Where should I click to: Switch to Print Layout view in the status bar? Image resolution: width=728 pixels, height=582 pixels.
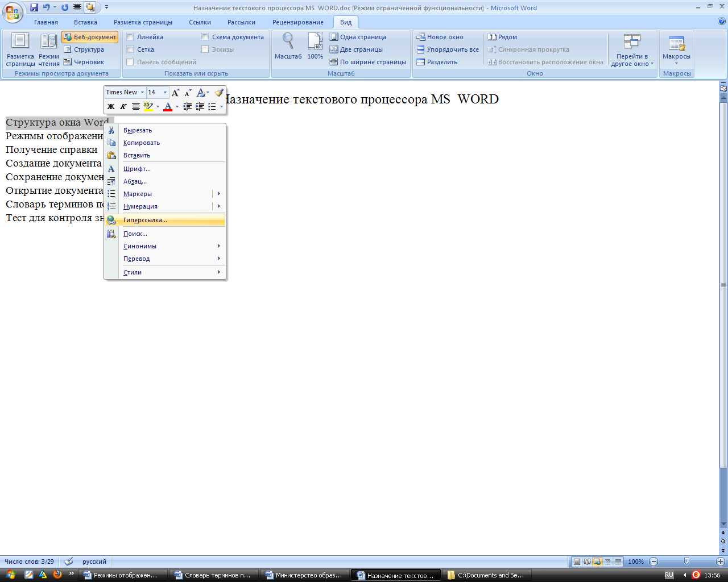coord(577,562)
